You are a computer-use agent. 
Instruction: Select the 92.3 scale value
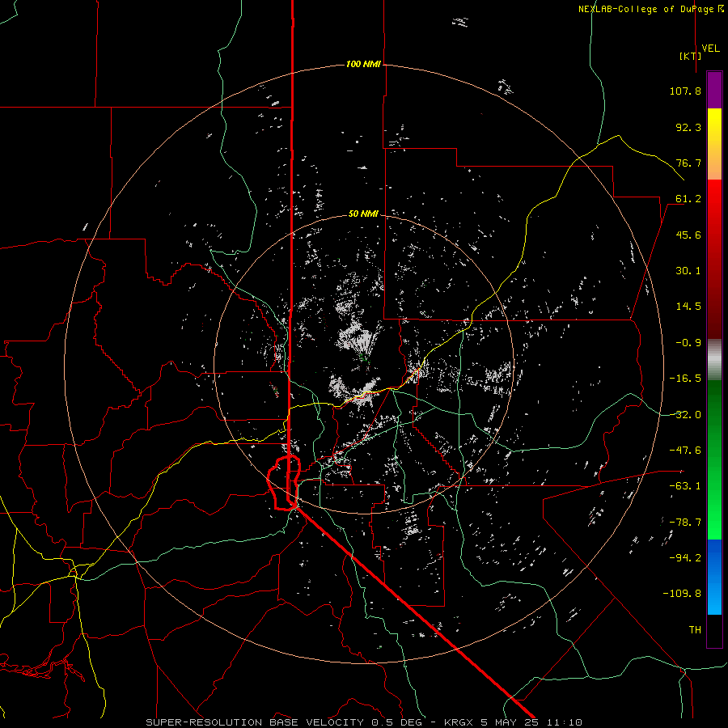(688, 127)
